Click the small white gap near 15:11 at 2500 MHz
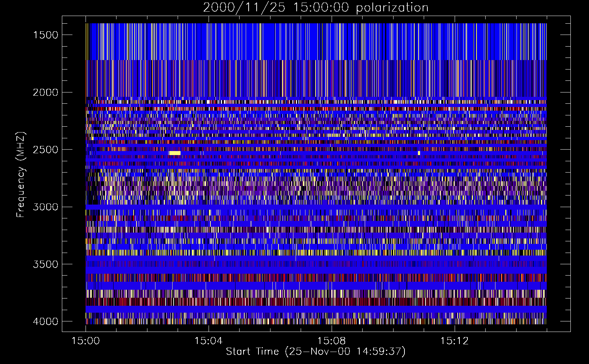Viewport: 589px width, 364px height. (419, 153)
